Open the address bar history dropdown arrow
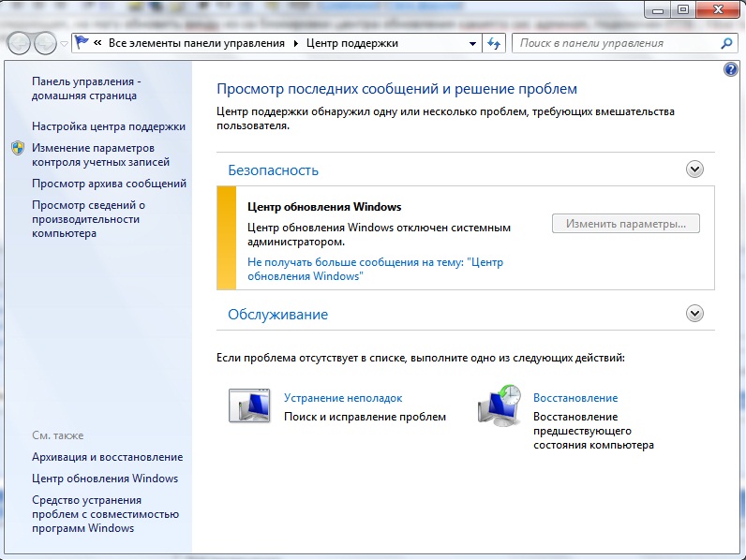Viewport: 746px width, 560px height. pos(472,43)
